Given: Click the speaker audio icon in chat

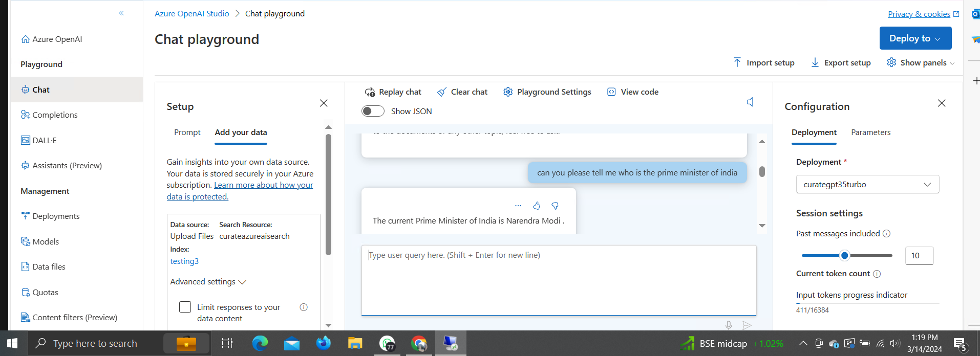Looking at the screenshot, I should point(750,102).
